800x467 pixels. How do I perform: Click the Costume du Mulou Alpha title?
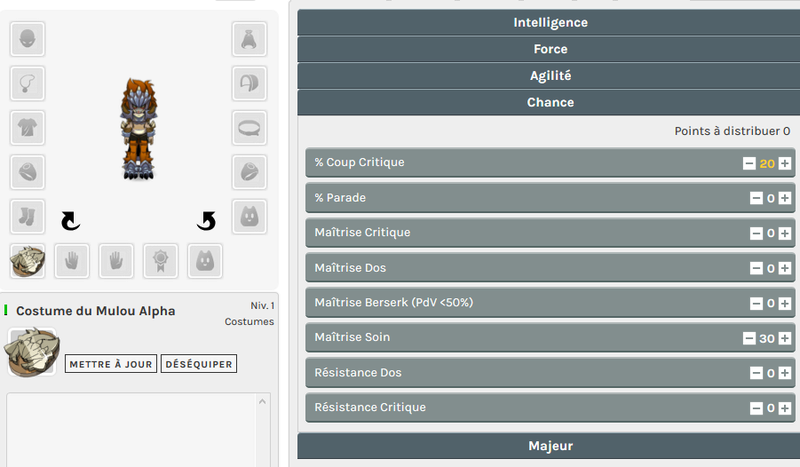[95, 311]
